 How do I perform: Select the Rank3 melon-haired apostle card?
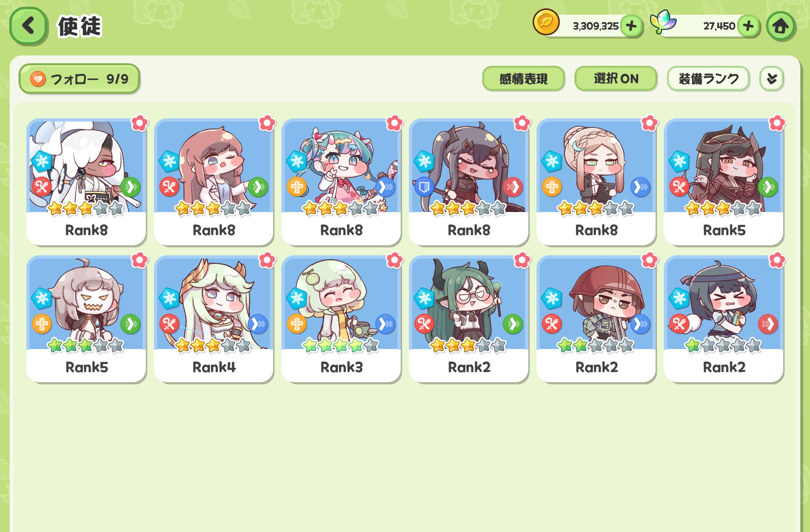(341, 319)
